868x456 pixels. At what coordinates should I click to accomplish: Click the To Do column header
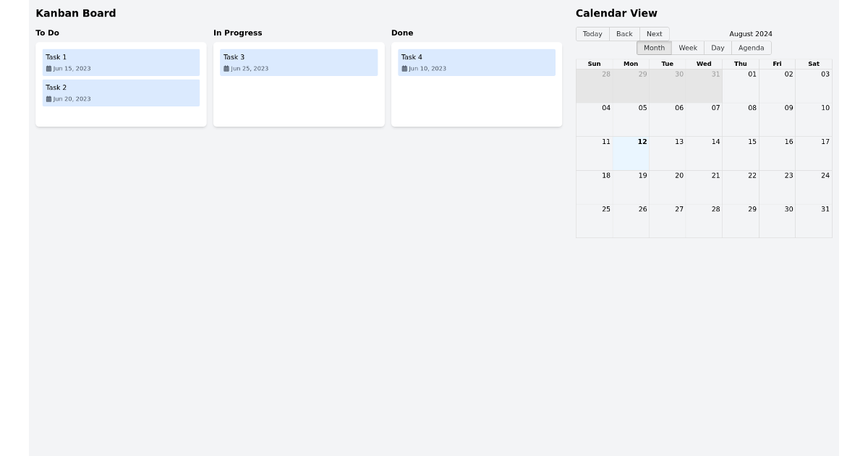click(47, 33)
